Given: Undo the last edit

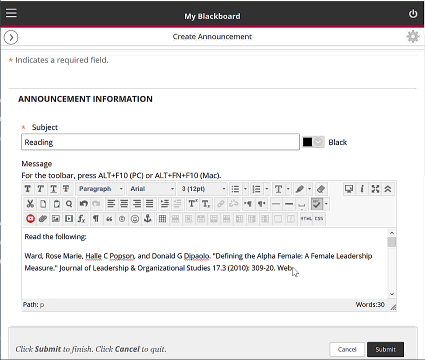Looking at the screenshot, I should [84, 204].
